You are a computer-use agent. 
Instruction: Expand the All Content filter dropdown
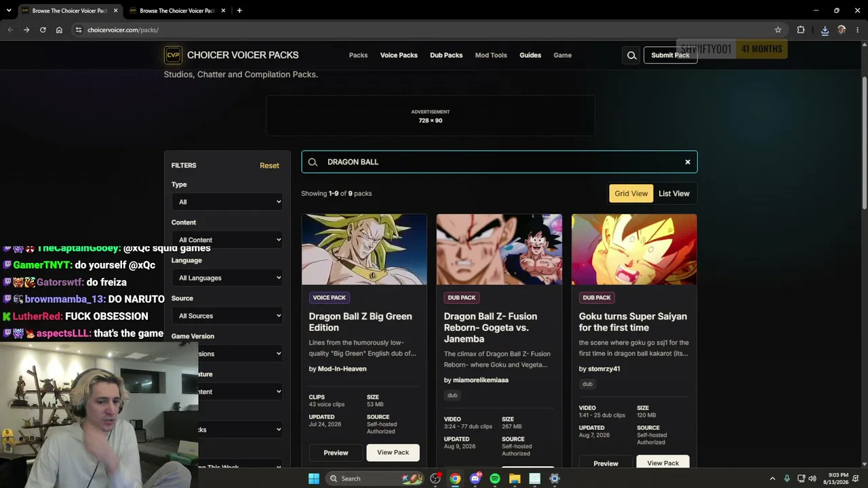tap(227, 240)
